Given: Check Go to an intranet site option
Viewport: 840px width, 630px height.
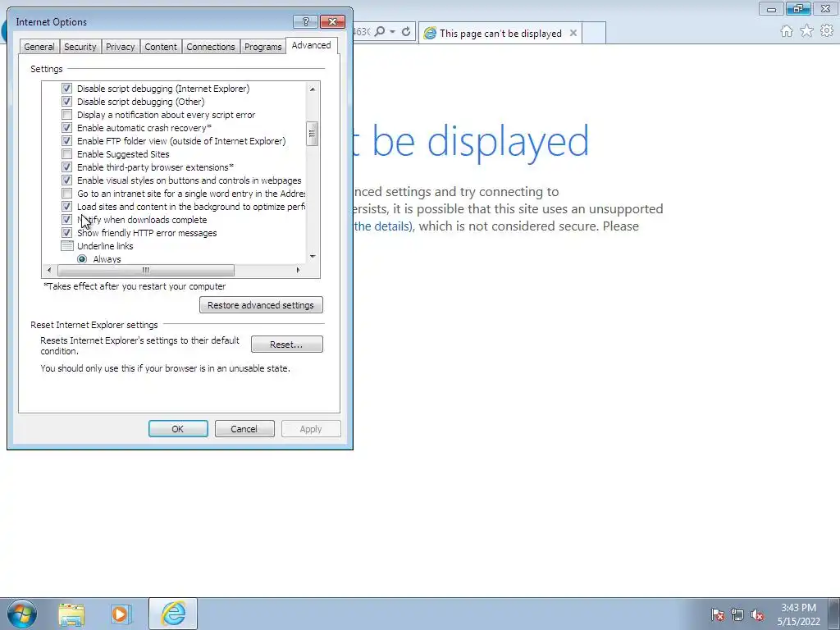Looking at the screenshot, I should point(66,194).
